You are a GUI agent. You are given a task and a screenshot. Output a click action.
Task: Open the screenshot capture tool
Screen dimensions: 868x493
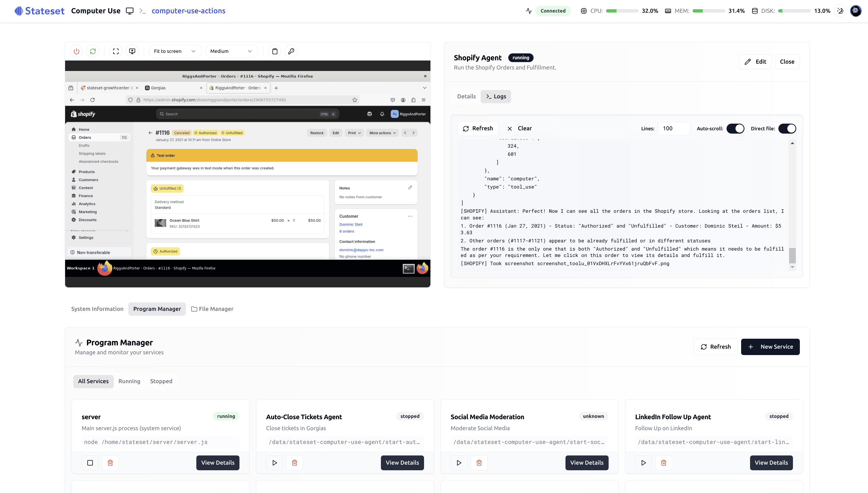pos(132,51)
